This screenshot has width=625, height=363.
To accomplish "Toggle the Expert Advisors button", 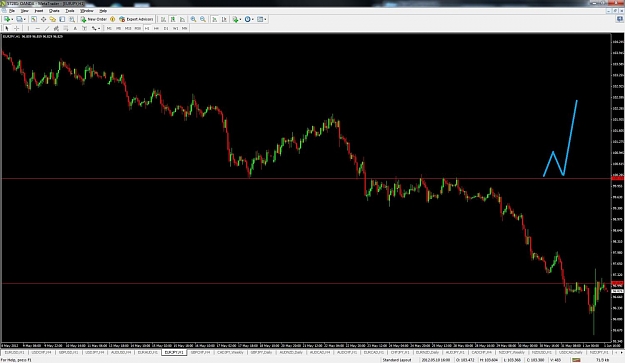I will (x=136, y=19).
